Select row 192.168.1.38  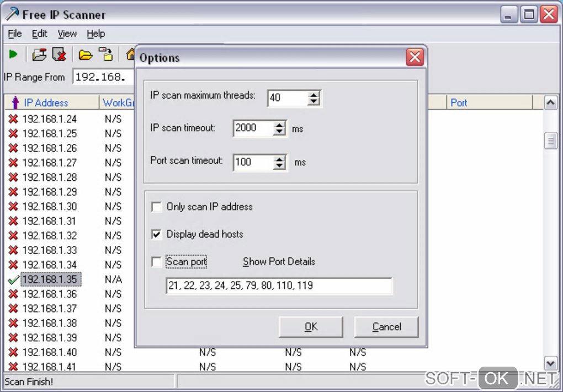click(50, 323)
